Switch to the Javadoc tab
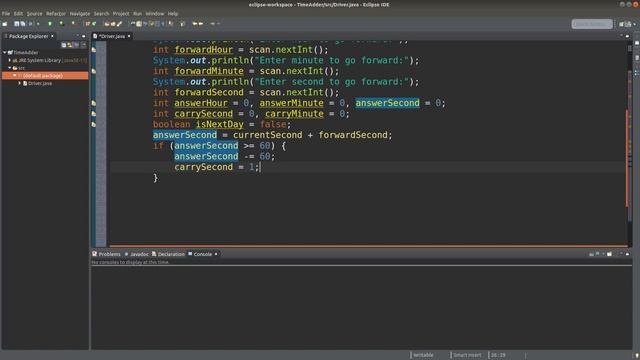 click(x=136, y=254)
